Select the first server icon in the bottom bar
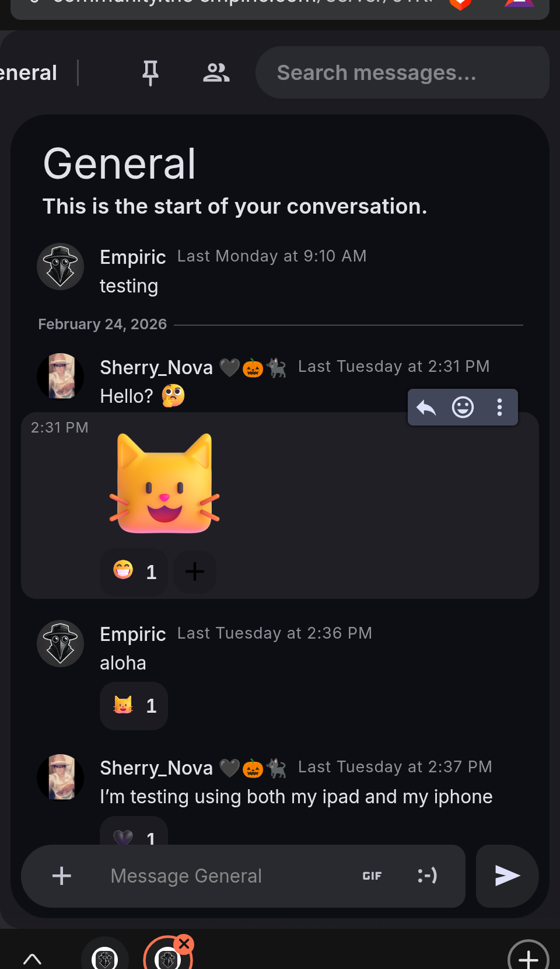Image resolution: width=560 pixels, height=969 pixels. [x=105, y=954]
